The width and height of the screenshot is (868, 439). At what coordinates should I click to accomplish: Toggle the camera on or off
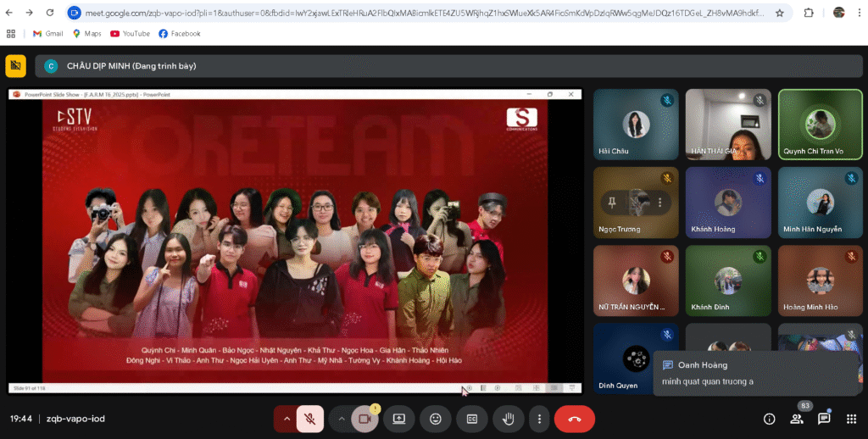coord(365,419)
